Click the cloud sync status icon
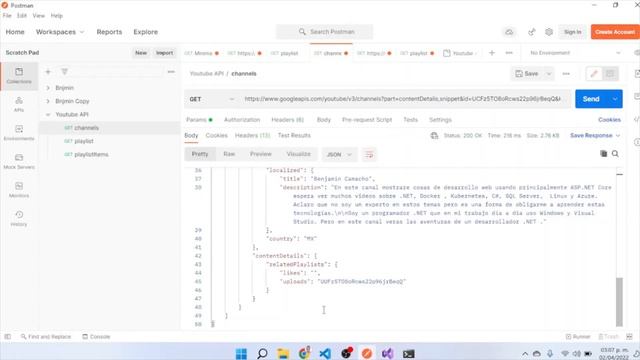 point(509,32)
